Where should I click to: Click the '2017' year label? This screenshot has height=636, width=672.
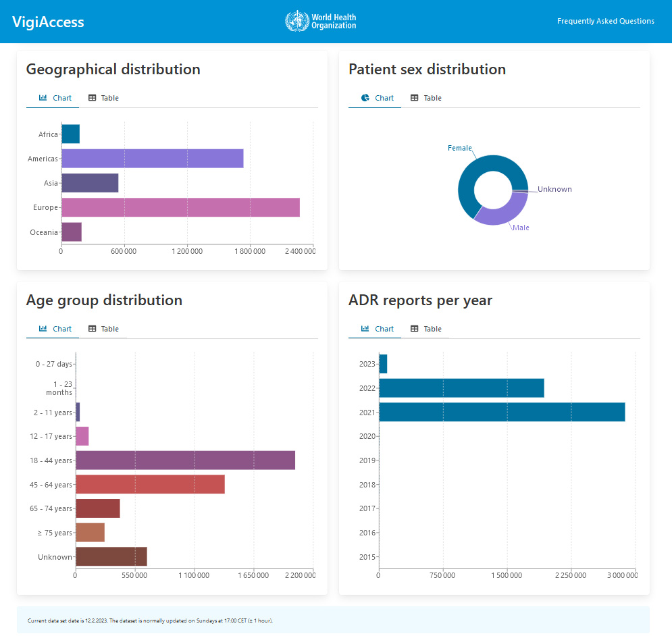tap(367, 508)
